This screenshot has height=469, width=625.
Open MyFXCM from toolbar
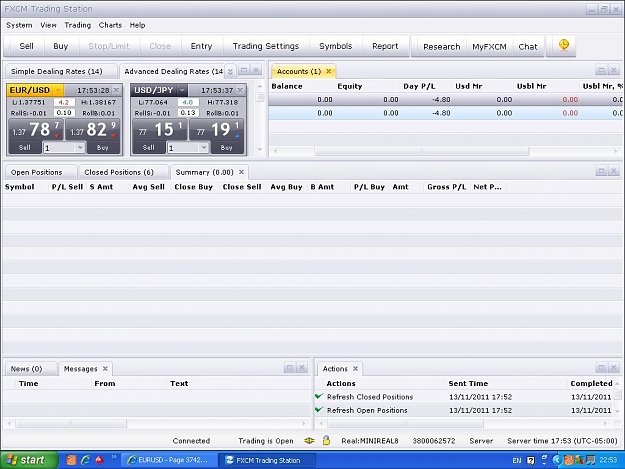click(489, 47)
